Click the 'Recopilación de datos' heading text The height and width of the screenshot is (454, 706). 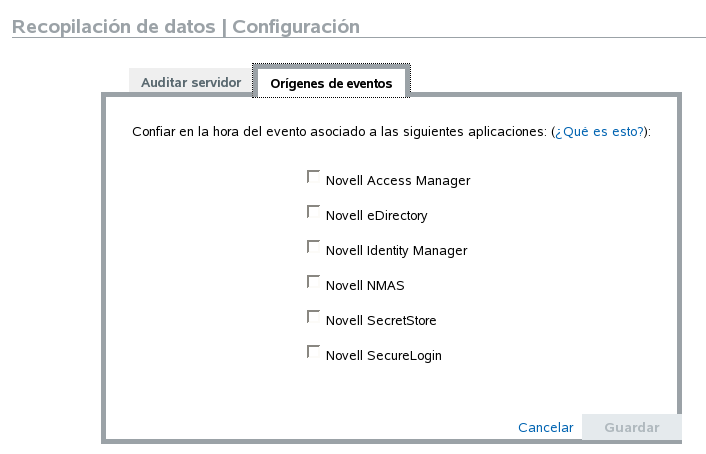[x=114, y=27]
